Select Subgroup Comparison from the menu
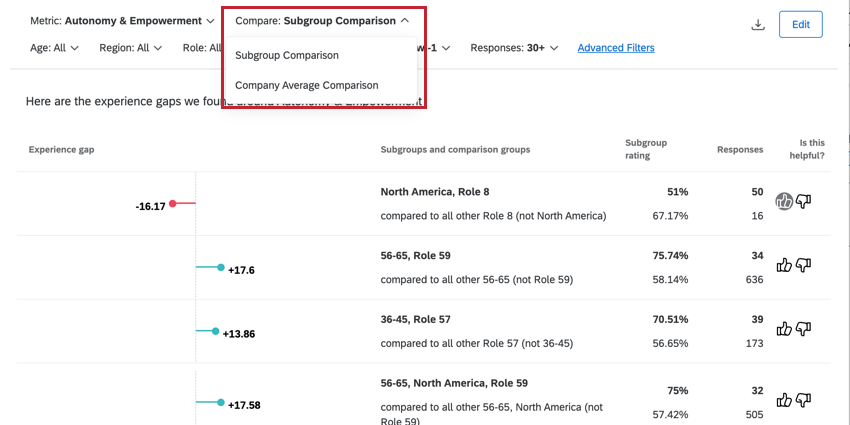 coord(287,55)
